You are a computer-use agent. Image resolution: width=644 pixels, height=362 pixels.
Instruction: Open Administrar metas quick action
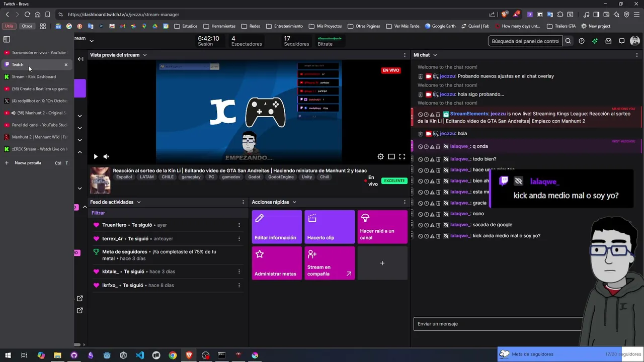pyautogui.click(x=277, y=263)
